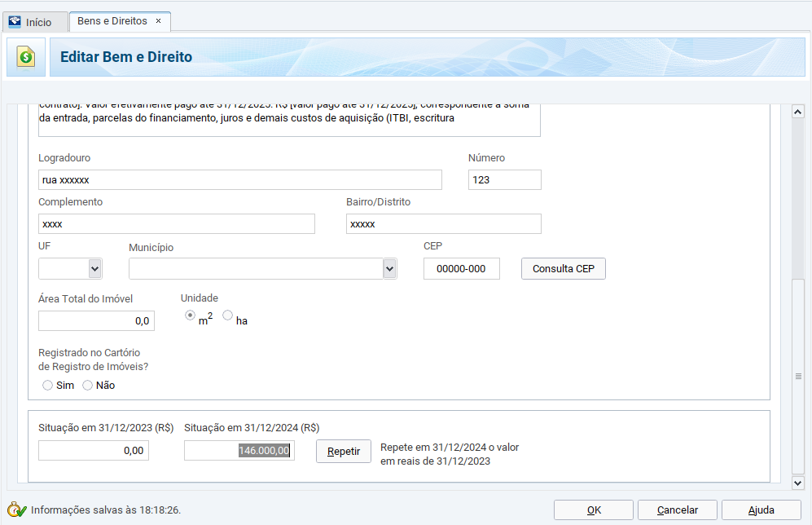This screenshot has width=812, height=525.
Task: Click the Início tab icon
Action: coord(15,22)
